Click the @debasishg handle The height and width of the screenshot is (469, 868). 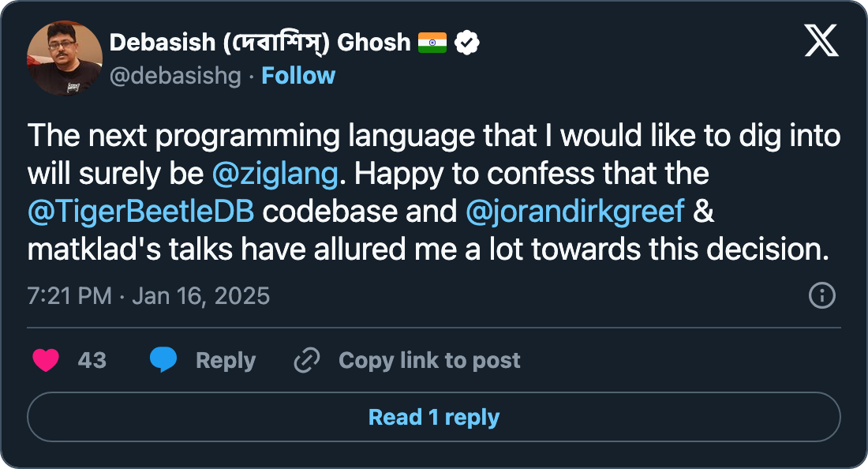[175, 76]
